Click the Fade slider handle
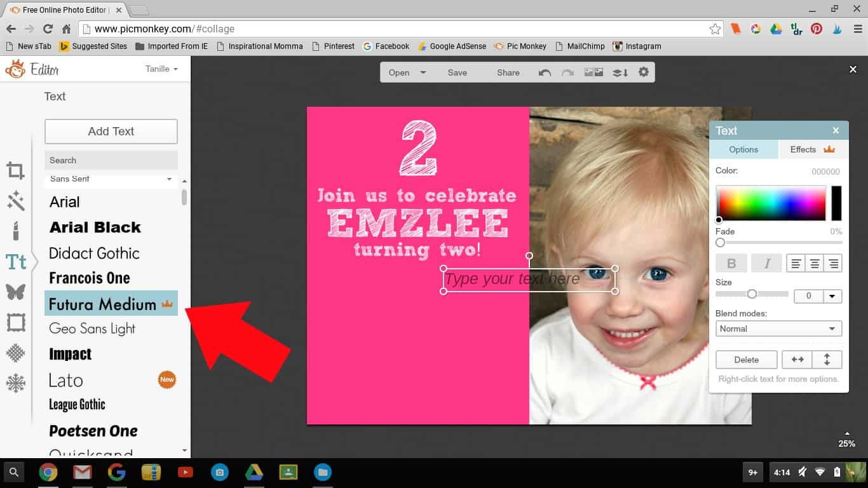The image size is (868, 488). 720,243
